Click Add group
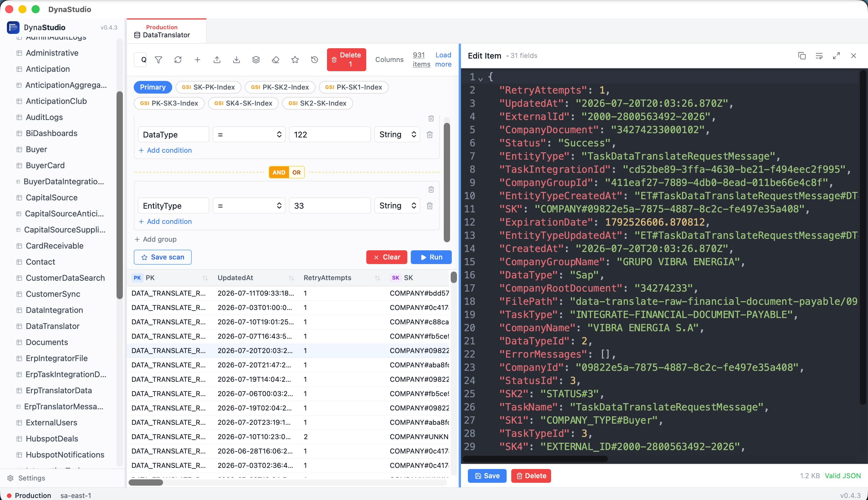This screenshot has width=868, height=500. 156,239
